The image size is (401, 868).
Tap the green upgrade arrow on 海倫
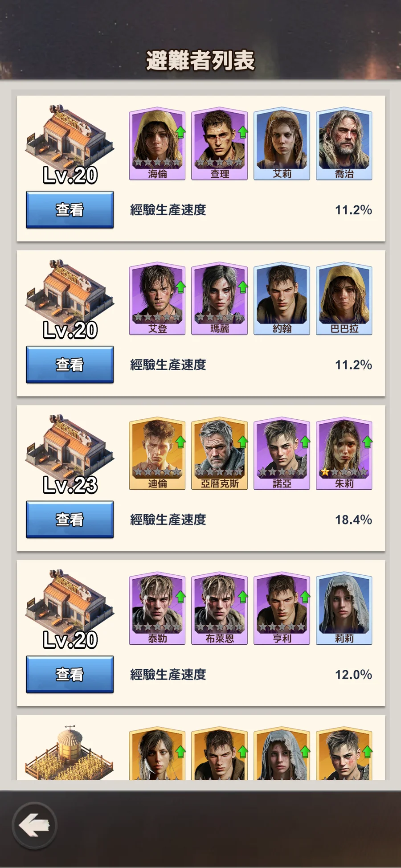180,132
